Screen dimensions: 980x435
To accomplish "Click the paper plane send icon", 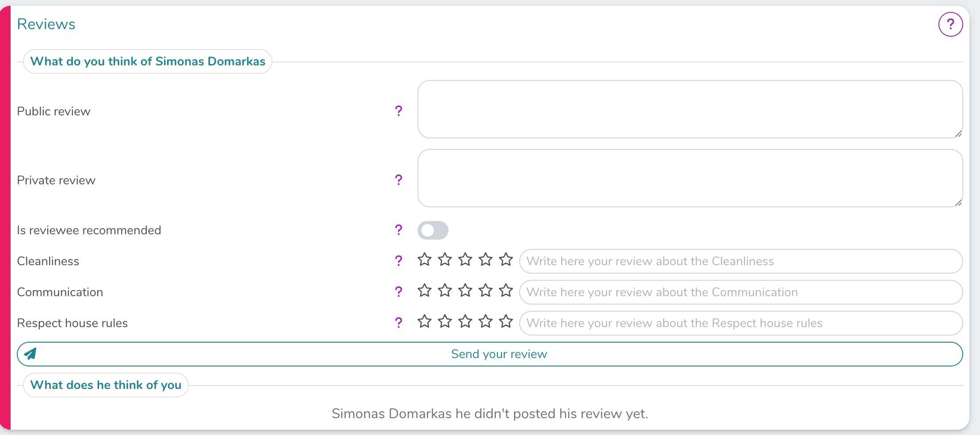I will [x=30, y=354].
